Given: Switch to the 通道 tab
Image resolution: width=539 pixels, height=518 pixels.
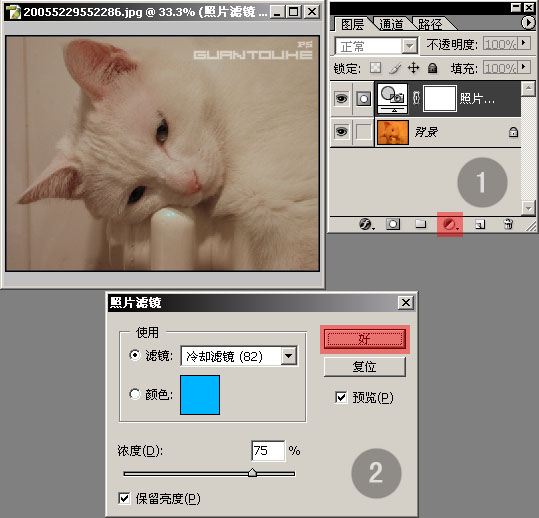Looking at the screenshot, I should pos(391,24).
